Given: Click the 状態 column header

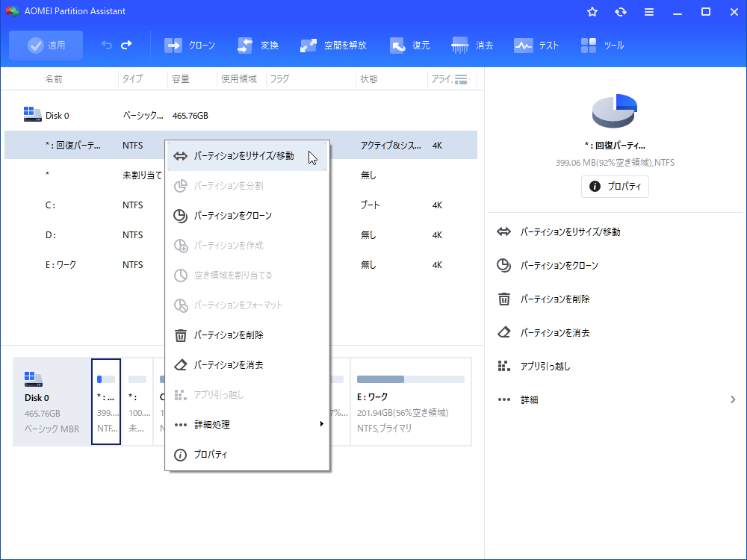Looking at the screenshot, I should (369, 79).
